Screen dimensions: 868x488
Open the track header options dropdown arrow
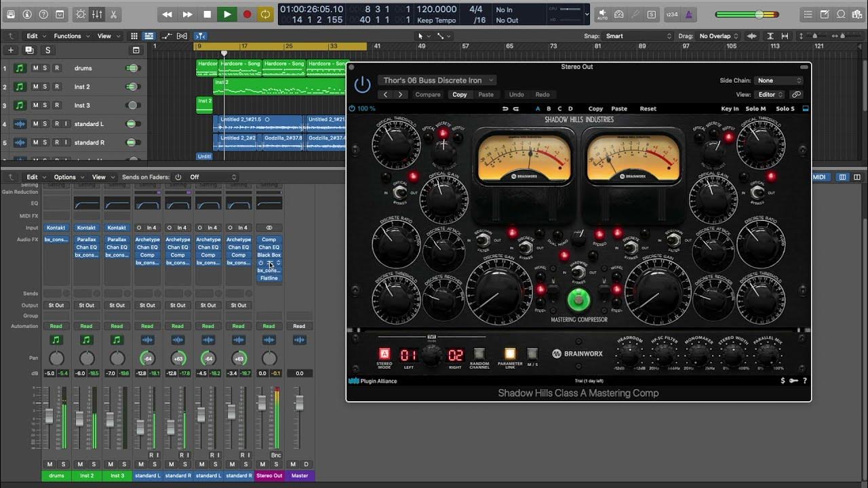pos(136,50)
